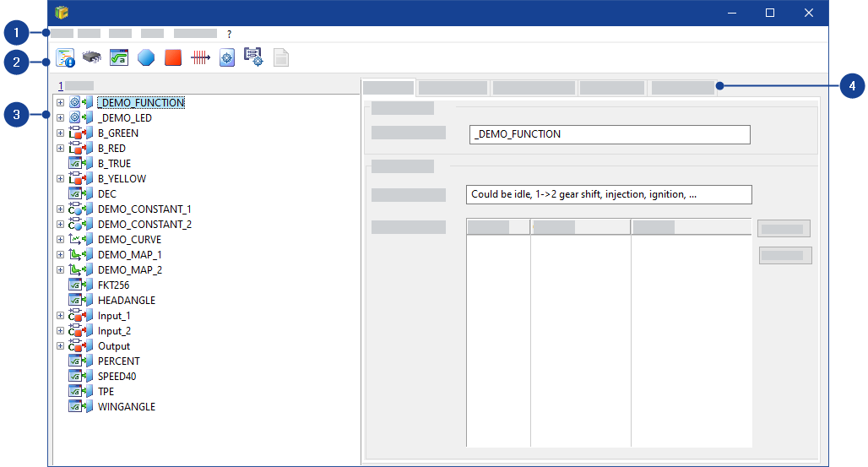Click the project info list icon in toolbar
The image size is (868, 467).
(65, 57)
